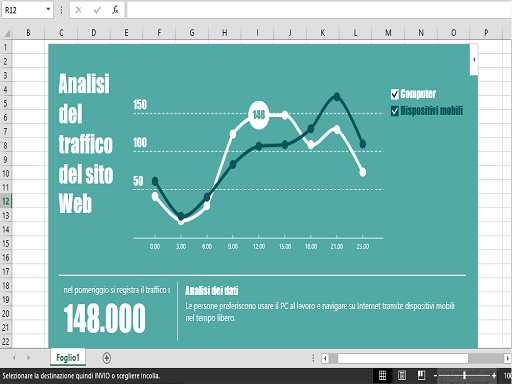Click next sheet navigation arrow
Viewport: 512px width, 384px height.
coord(28,358)
